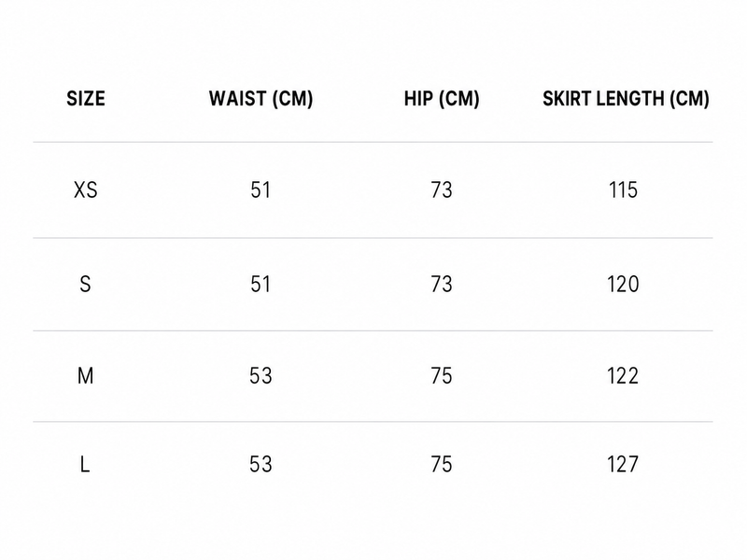The width and height of the screenshot is (747, 560).
Task: Click the S hip value 73
Action: click(x=442, y=285)
